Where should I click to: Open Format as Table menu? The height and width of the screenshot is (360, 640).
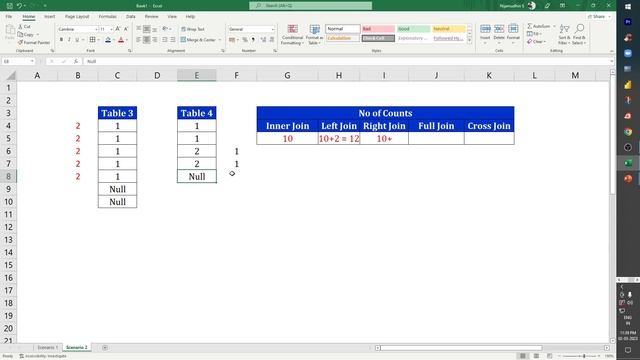[315, 35]
